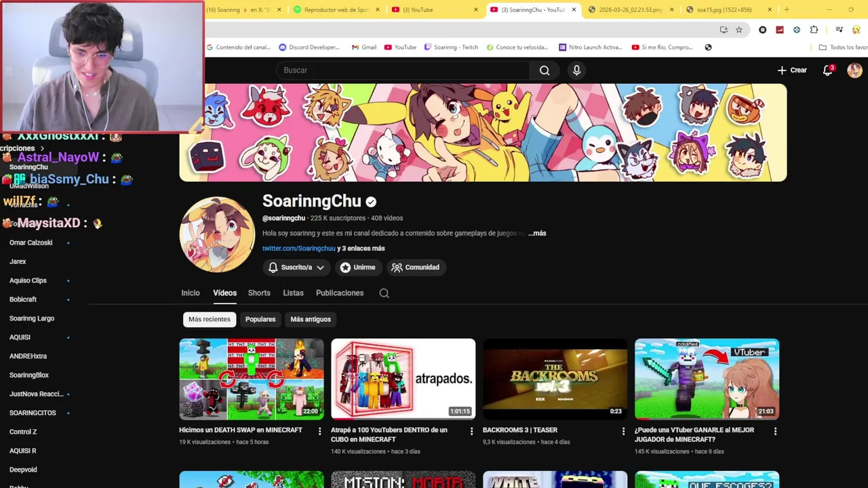Screen dimensions: 868x488
Task: Expand channel description with ...más
Action: point(537,233)
